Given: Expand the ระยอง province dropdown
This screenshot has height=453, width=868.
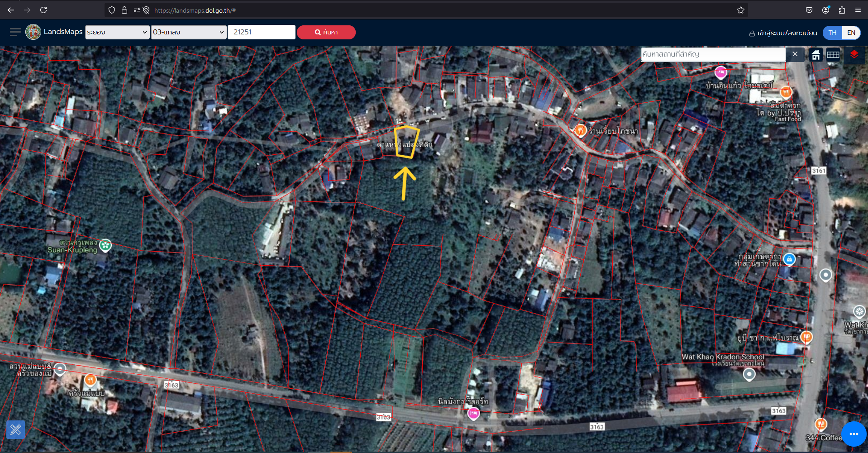Looking at the screenshot, I should click(117, 32).
